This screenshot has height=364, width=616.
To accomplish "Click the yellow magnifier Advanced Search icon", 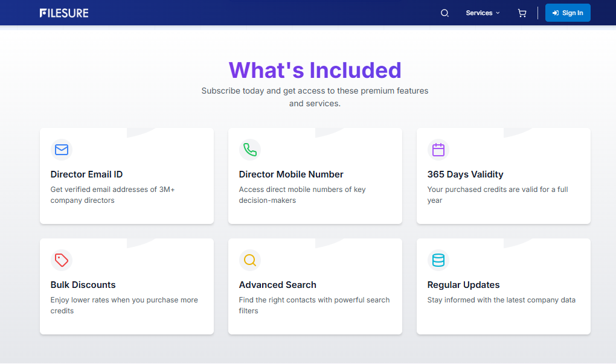I will point(250,260).
